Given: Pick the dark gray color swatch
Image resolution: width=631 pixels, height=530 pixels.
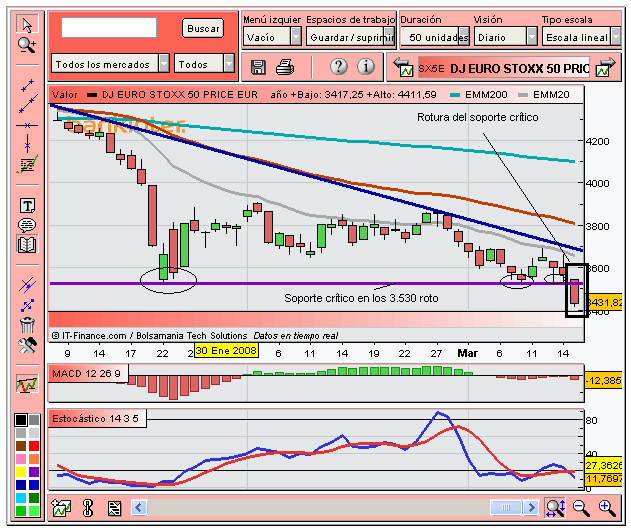Looking at the screenshot, I should 34,420.
